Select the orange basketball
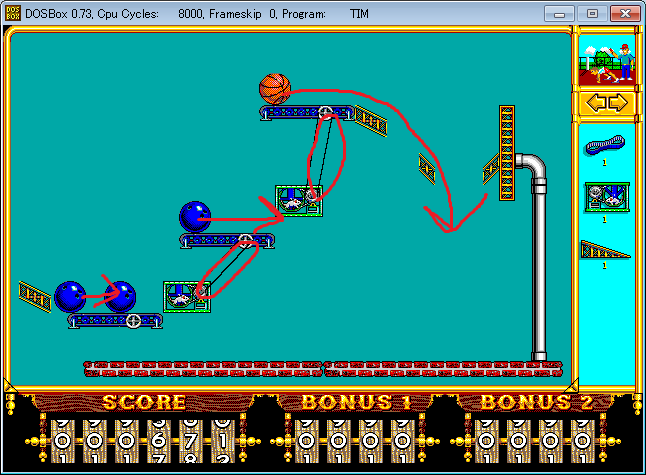646x475 pixels. click(x=275, y=89)
